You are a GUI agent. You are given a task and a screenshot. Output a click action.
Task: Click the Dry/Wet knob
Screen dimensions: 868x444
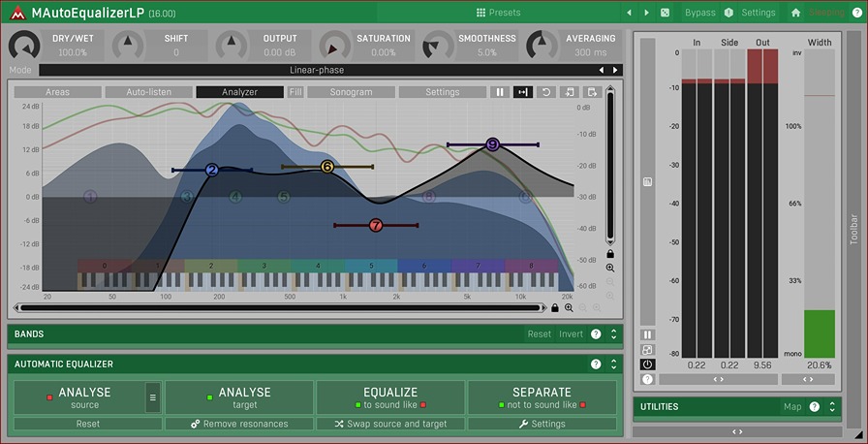24,46
